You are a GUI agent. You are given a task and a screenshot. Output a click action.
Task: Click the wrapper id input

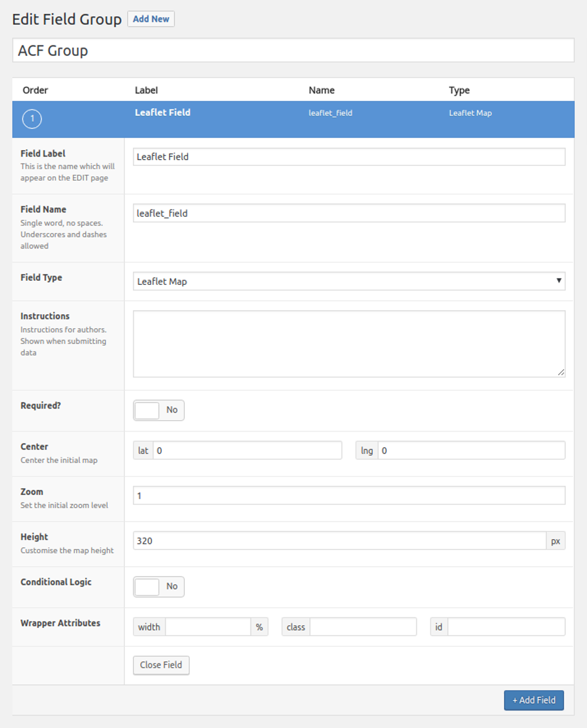coord(506,627)
